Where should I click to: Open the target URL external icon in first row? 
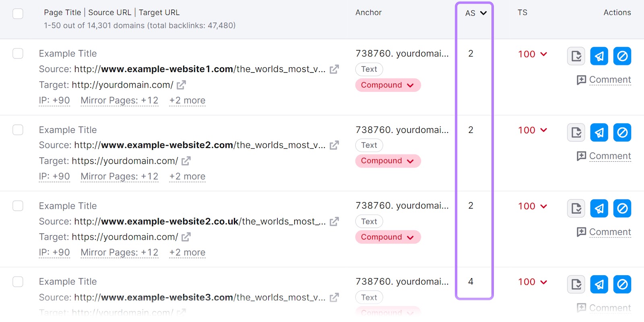pos(182,85)
